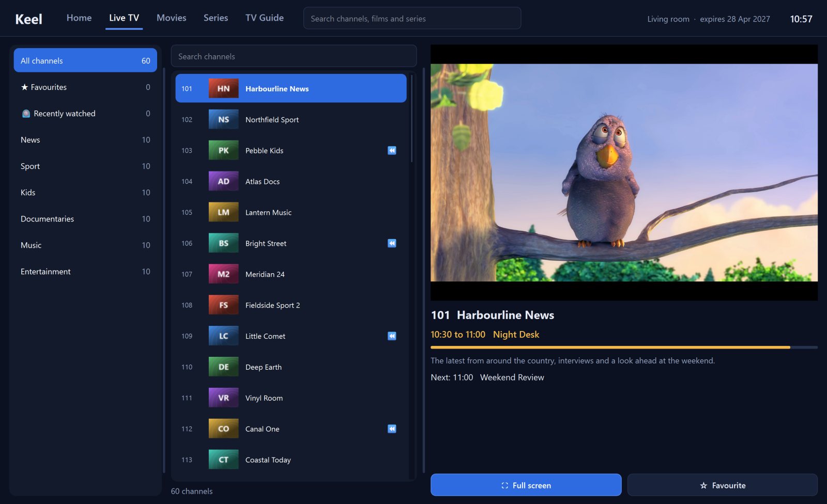Filter channels by News
827x504 pixels.
tap(85, 140)
